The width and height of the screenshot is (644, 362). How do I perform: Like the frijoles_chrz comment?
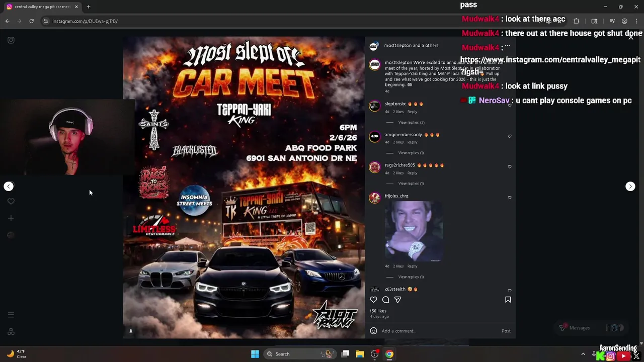click(510, 198)
